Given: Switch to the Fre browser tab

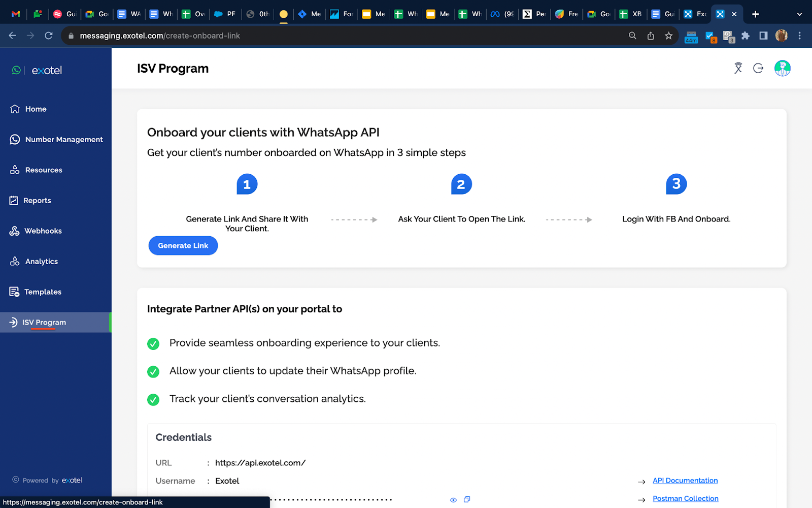Looking at the screenshot, I should (x=566, y=14).
